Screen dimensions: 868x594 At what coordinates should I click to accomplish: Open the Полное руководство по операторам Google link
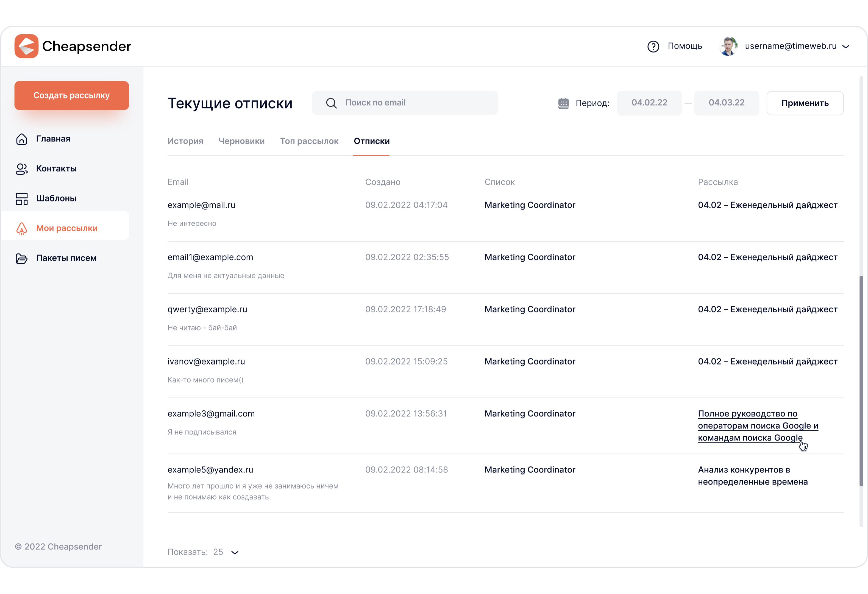[758, 426]
